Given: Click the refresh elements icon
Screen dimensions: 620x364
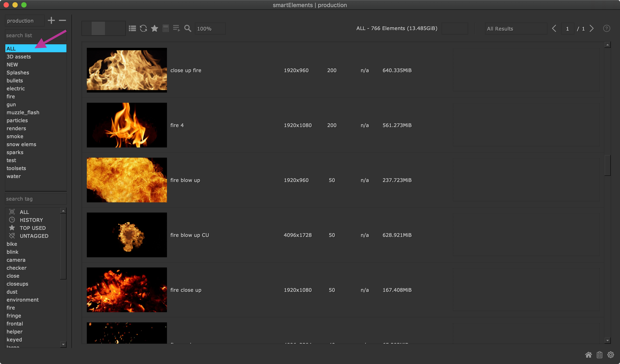Looking at the screenshot, I should click(143, 29).
